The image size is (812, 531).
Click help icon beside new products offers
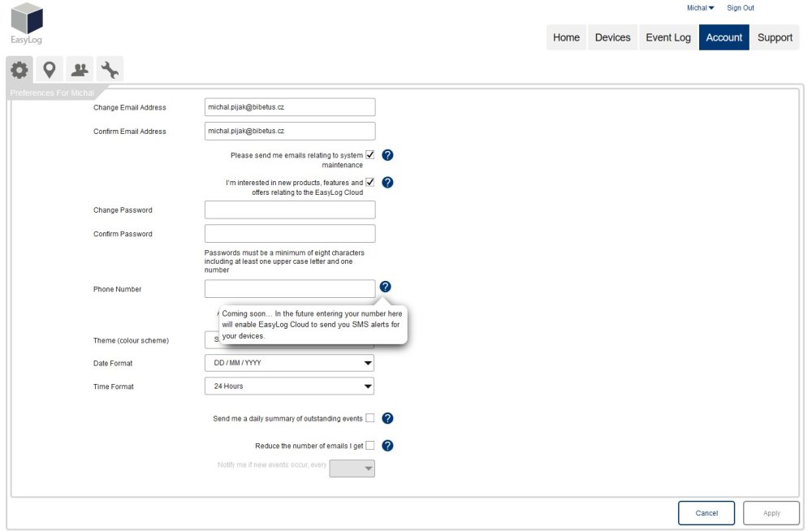[x=387, y=183]
